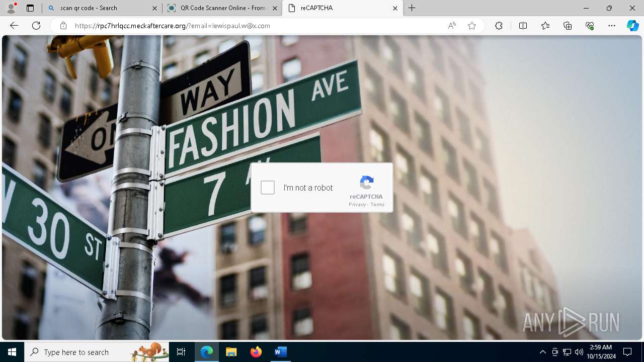Open the notification center

tap(628, 352)
